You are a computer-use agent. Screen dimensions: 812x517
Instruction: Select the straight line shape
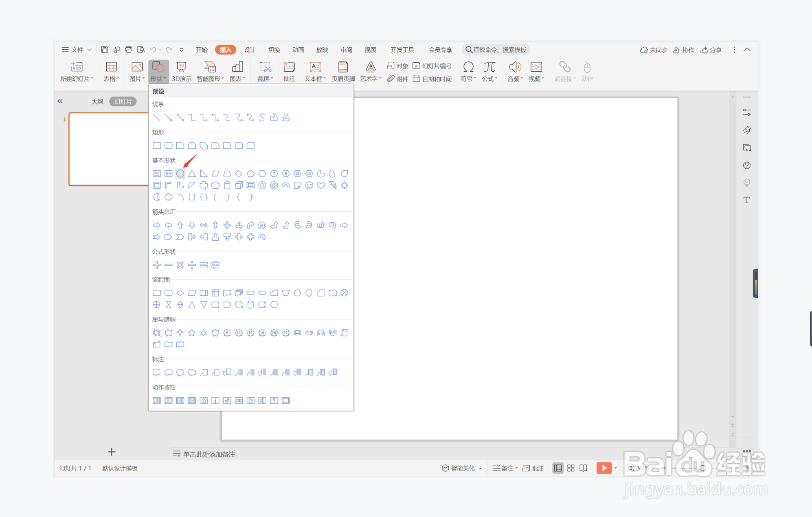pos(156,118)
